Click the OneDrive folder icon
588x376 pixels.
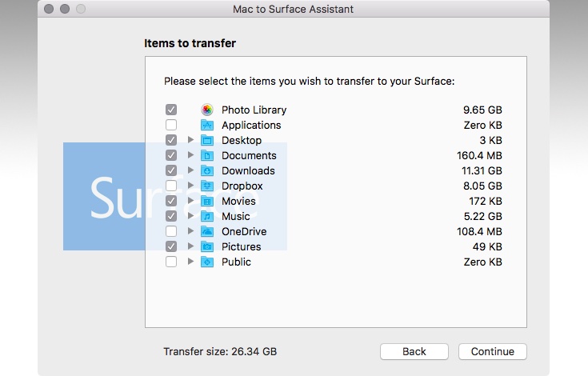207,231
